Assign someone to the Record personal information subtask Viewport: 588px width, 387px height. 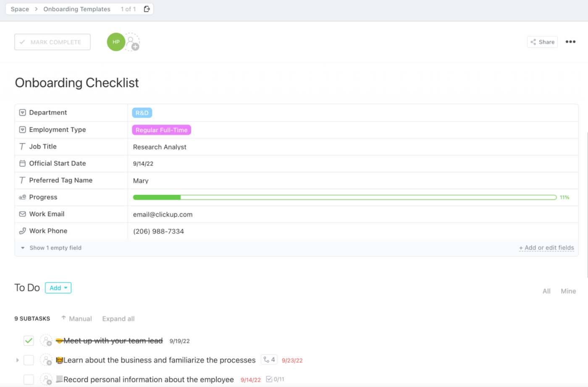[46, 379]
